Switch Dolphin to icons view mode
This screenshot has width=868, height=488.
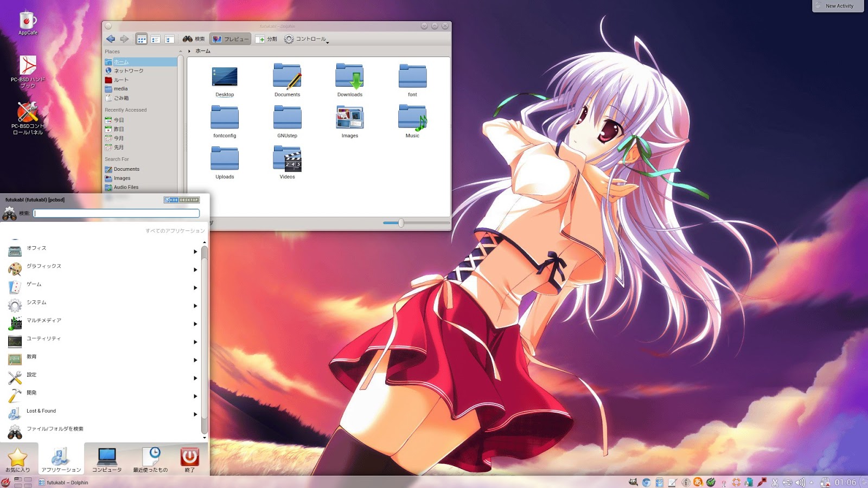pos(142,39)
